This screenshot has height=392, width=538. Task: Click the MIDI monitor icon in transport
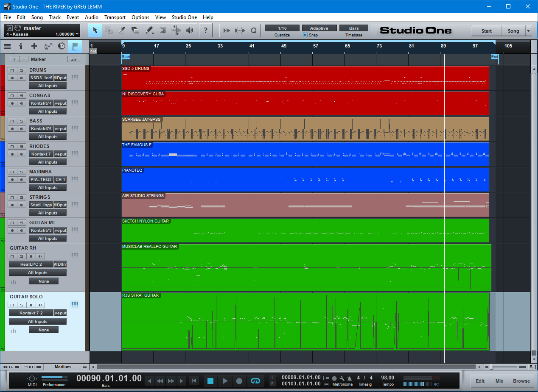click(32, 378)
